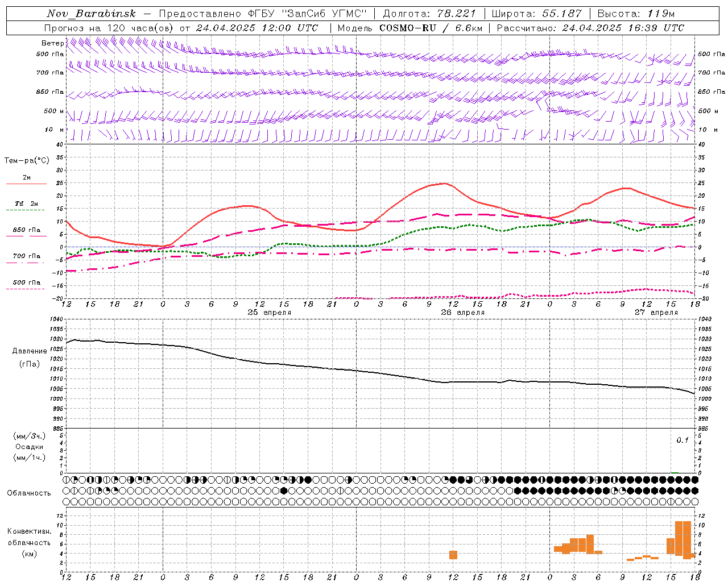728x582 pixels.
Task: Click the '27 апреля' date label
Action: pos(656,313)
